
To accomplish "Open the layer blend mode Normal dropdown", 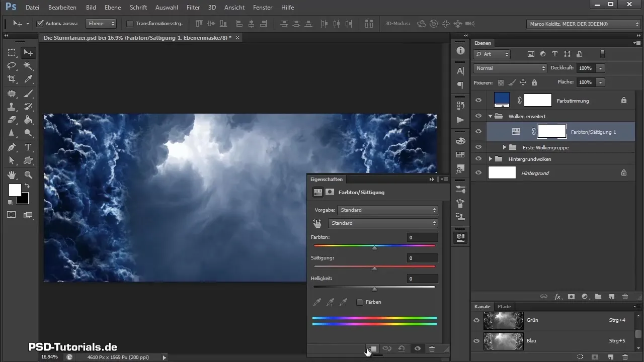I will pyautogui.click(x=510, y=68).
